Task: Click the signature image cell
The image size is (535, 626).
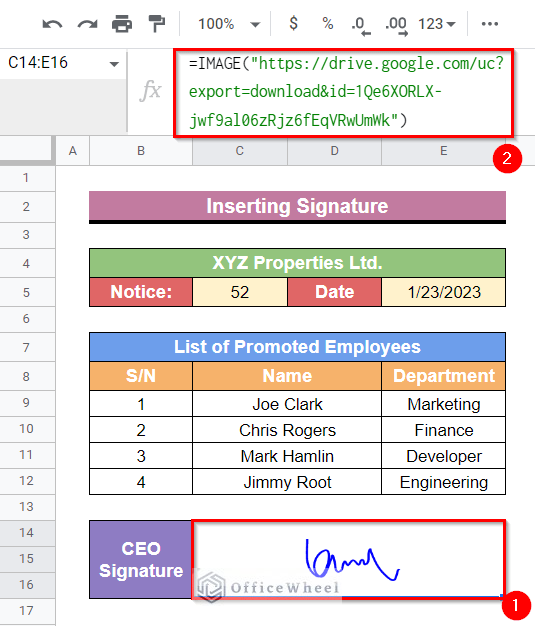Action: [x=349, y=559]
